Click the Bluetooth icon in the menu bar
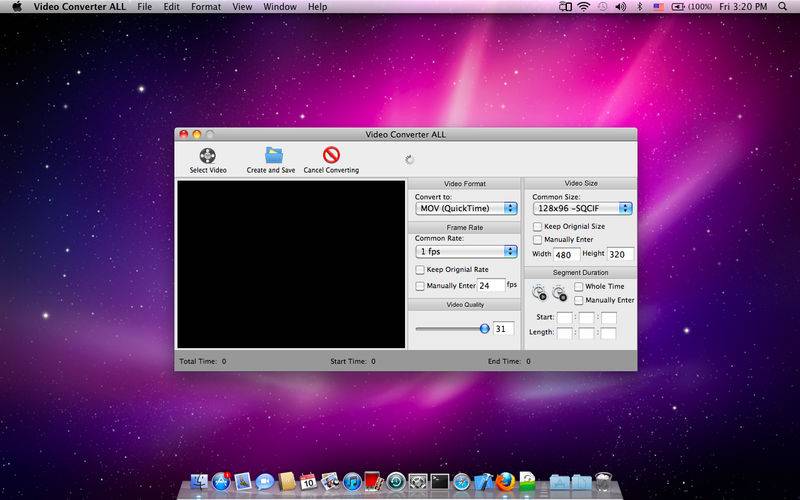This screenshot has width=800, height=500. click(640, 7)
